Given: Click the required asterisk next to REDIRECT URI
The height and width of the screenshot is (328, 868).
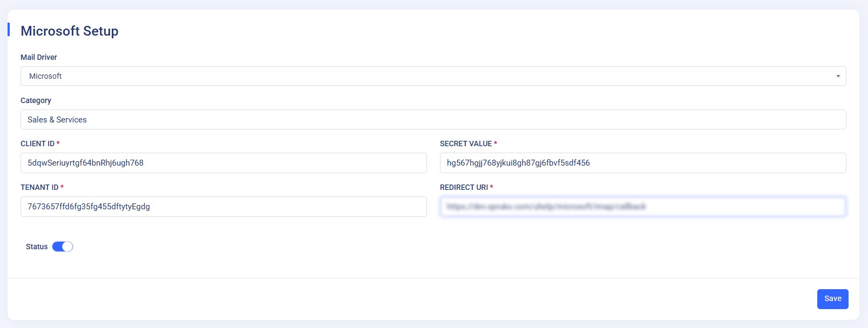Looking at the screenshot, I should (x=492, y=187).
